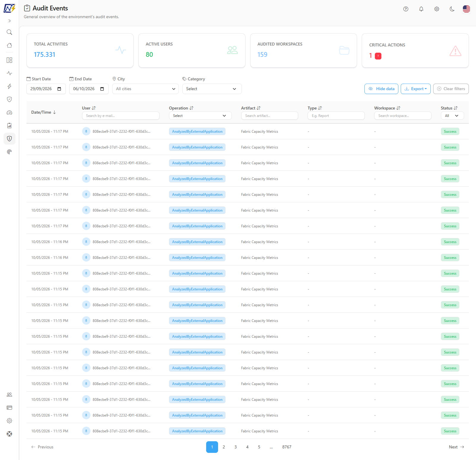
Task: Open the speedometer gauge icon in sidebar
Action: point(10,112)
